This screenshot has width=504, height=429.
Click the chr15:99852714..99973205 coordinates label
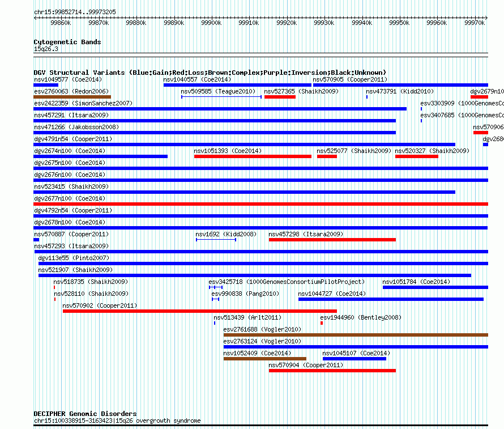coord(75,12)
